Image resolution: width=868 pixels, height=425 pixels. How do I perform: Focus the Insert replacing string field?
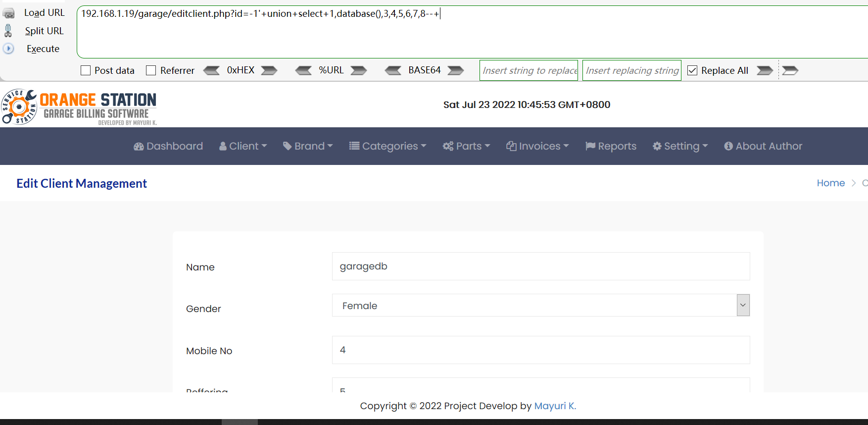(x=632, y=70)
